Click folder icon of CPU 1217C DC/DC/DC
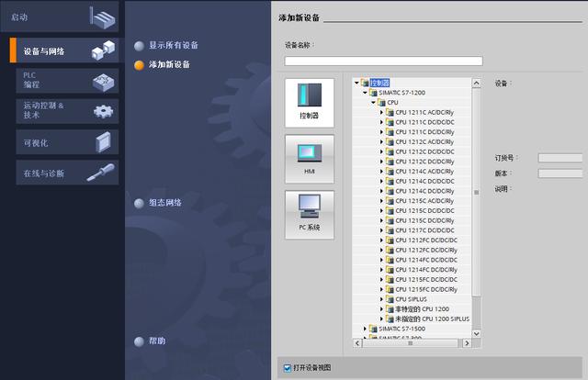 pos(390,230)
